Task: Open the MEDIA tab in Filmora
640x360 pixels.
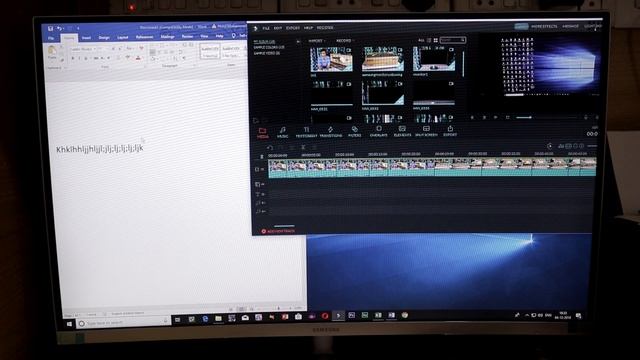Action: pos(262,133)
